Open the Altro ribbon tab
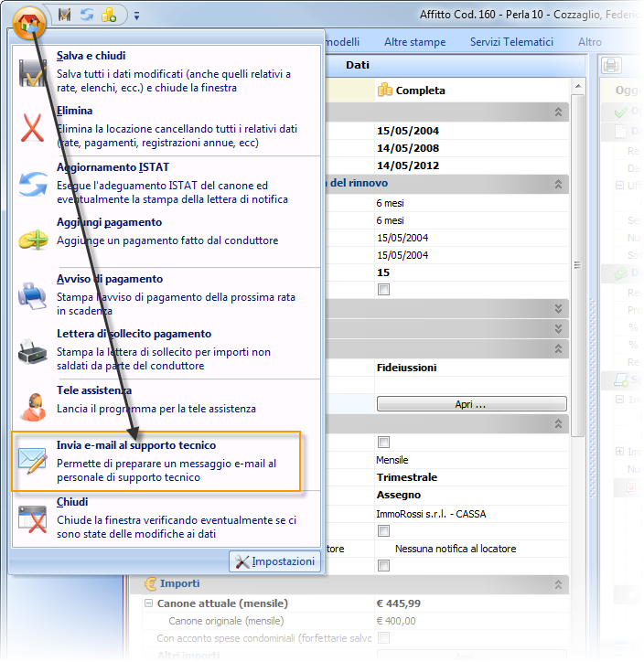Image resolution: width=644 pixels, height=662 pixels. [589, 42]
